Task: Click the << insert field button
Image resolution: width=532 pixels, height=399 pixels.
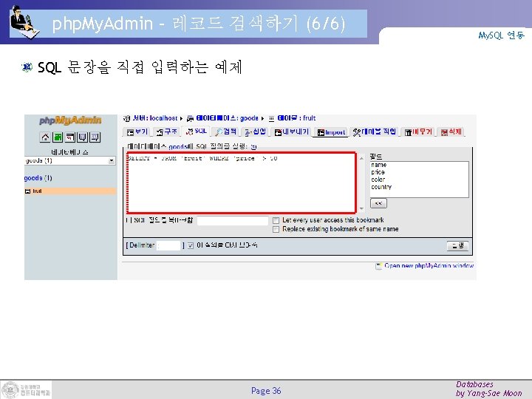Action: pos(378,203)
